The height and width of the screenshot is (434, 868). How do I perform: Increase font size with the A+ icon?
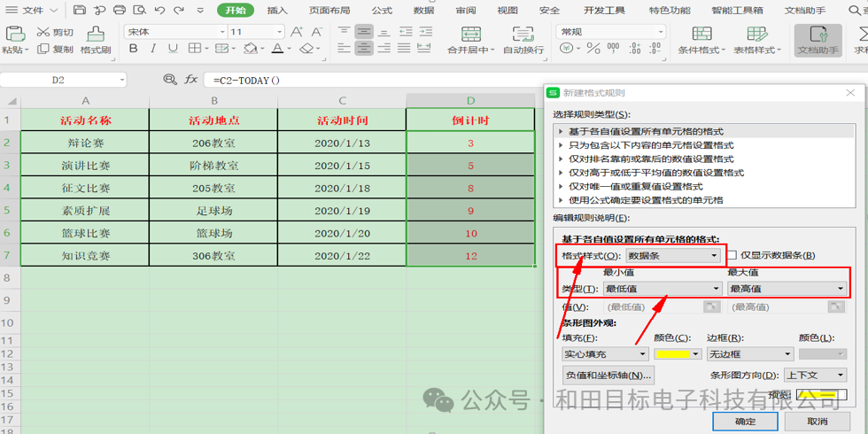297,32
